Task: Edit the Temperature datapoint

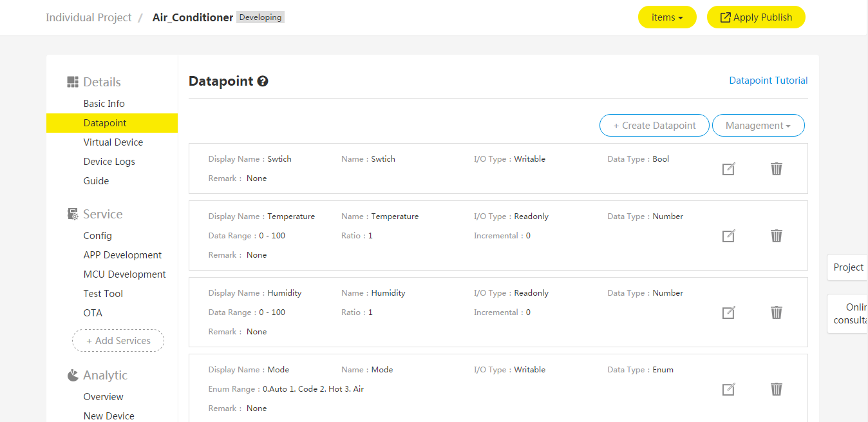Action: point(728,236)
